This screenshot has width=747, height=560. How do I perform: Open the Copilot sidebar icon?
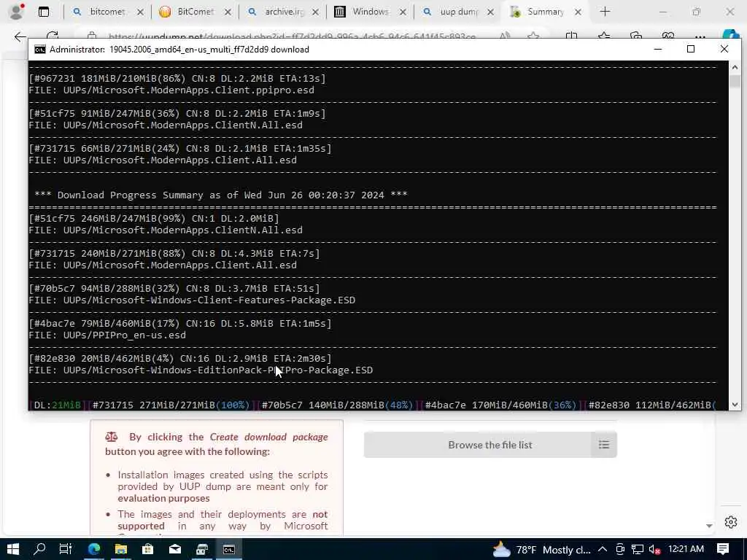click(x=731, y=36)
